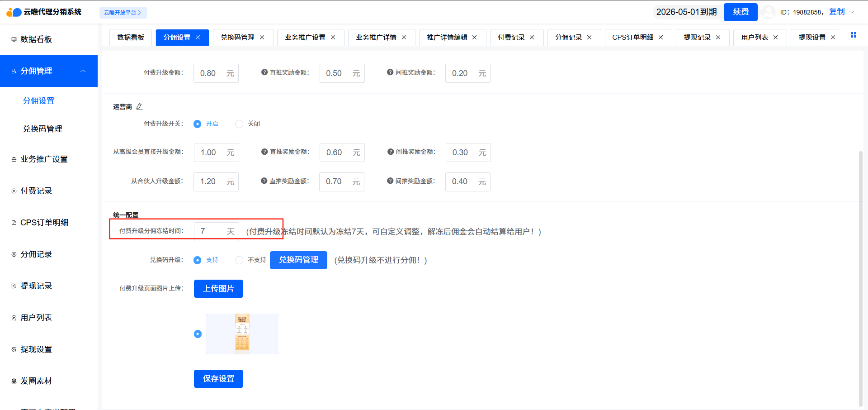Close the 兑换码管理 tab

[x=262, y=38]
